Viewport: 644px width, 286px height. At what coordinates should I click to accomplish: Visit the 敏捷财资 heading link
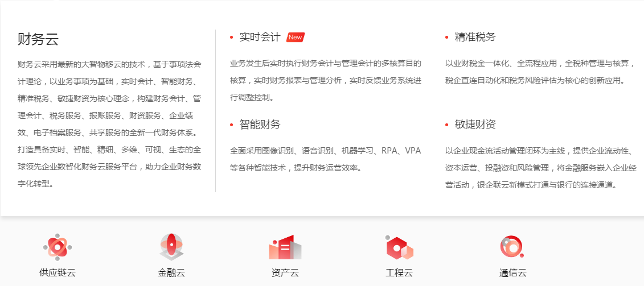[475, 125]
